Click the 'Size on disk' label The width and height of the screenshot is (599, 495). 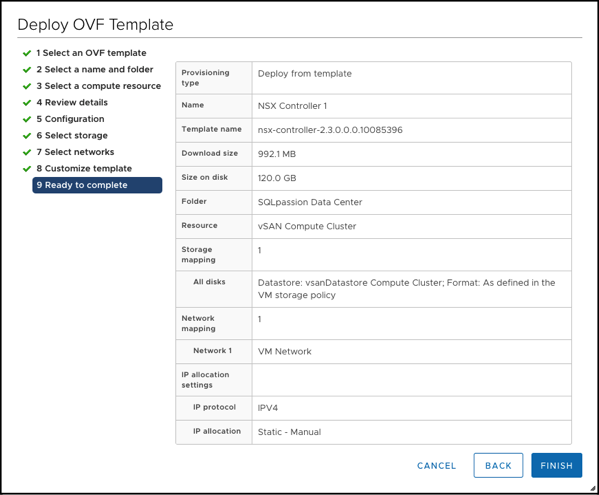(204, 177)
